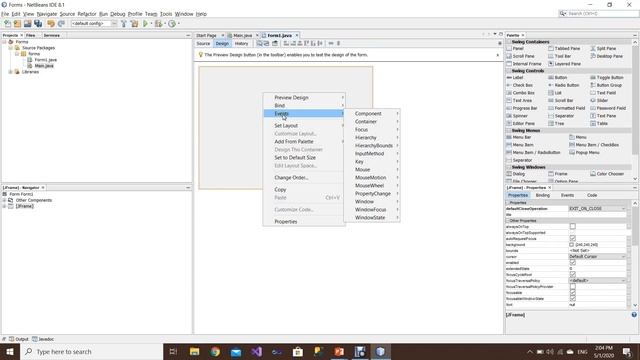Toggle the autoRequestFocus checkbox

pyautogui.click(x=573, y=238)
